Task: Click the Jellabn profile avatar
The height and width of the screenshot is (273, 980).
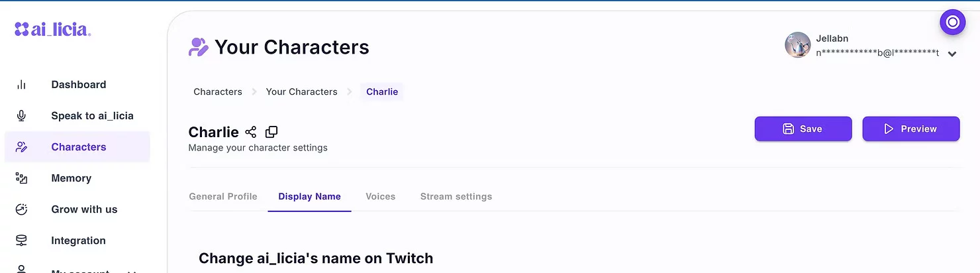Action: (798, 45)
